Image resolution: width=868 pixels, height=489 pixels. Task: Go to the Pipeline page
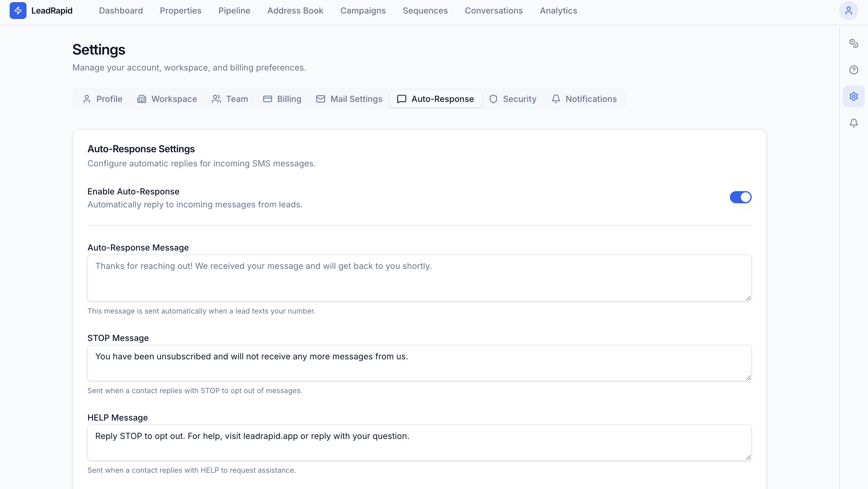234,11
